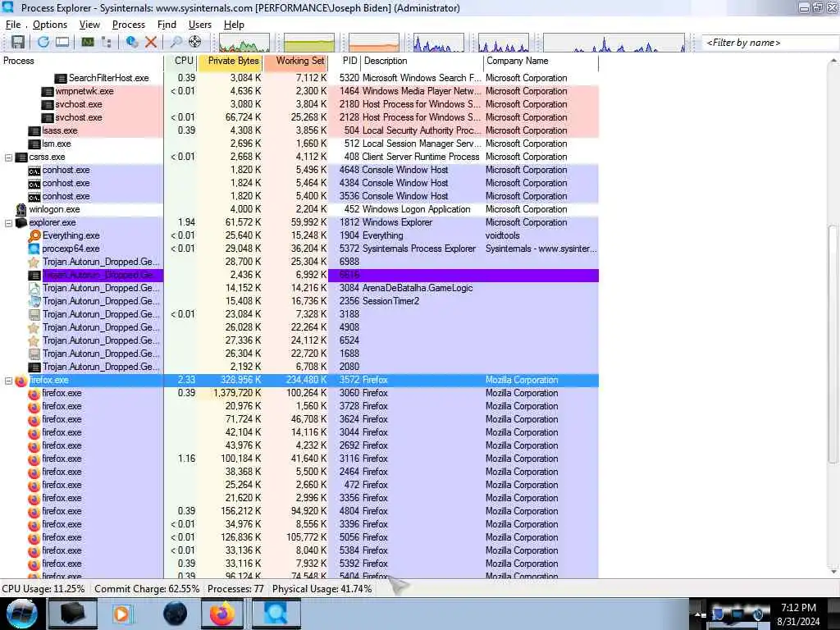Select the wmpnetwk.exe process row

(299, 91)
